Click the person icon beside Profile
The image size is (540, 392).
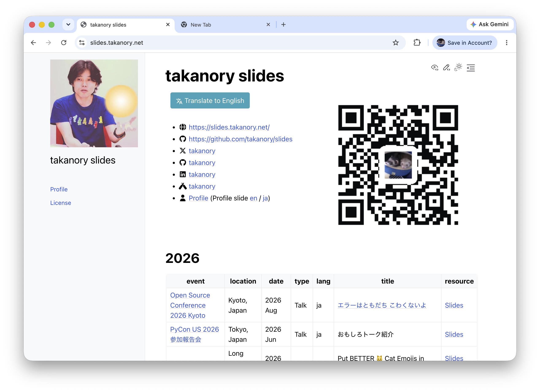tap(183, 198)
